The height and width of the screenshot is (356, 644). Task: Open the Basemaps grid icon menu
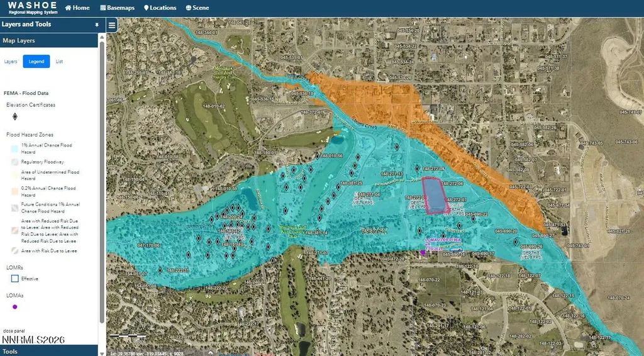coord(103,8)
